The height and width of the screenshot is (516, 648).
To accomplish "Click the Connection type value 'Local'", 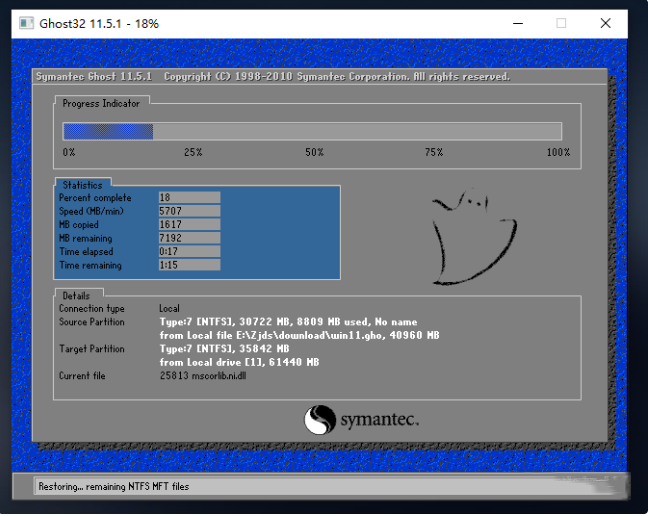I will (x=169, y=309).
